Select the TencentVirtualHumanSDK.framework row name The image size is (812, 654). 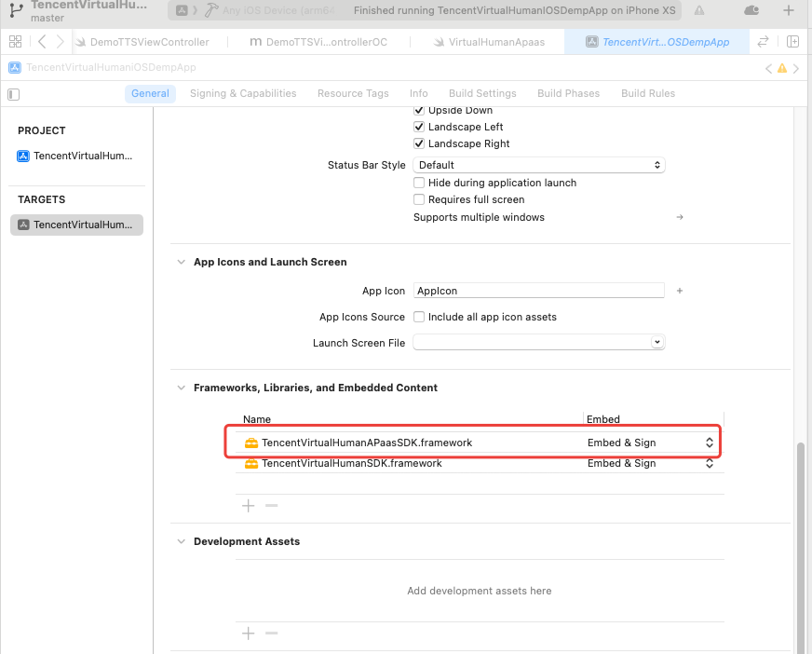(x=352, y=463)
